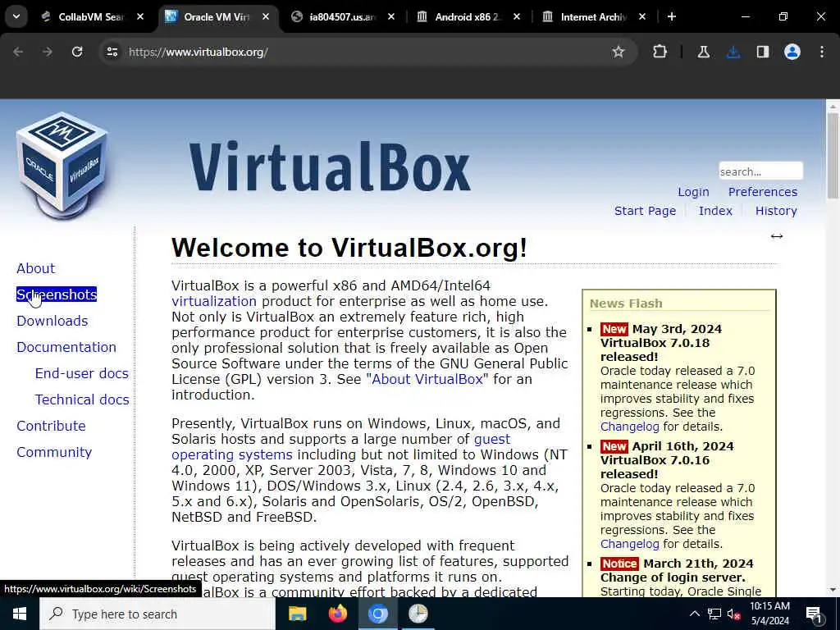
Task: Close the ia804507.us.archive tab
Action: [x=391, y=17]
